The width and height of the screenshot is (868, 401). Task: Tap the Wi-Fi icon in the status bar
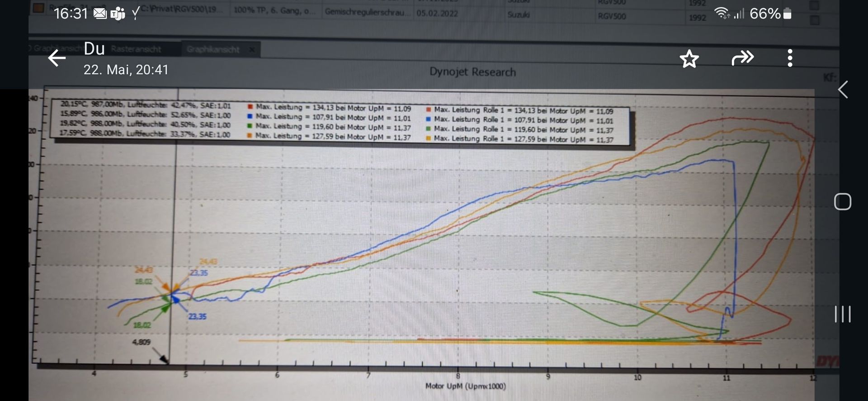pyautogui.click(x=722, y=13)
